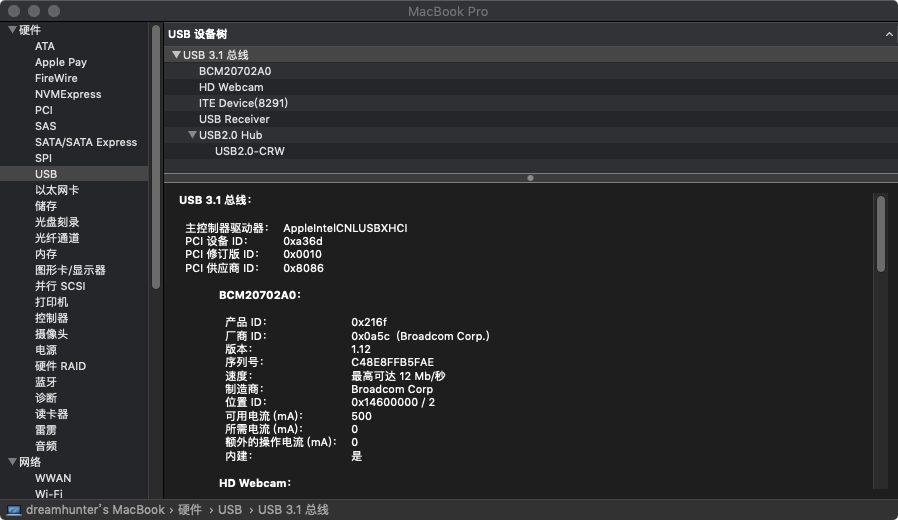Image resolution: width=898 pixels, height=520 pixels.
Task: Select WWAN under 网络
Action: tap(53, 479)
